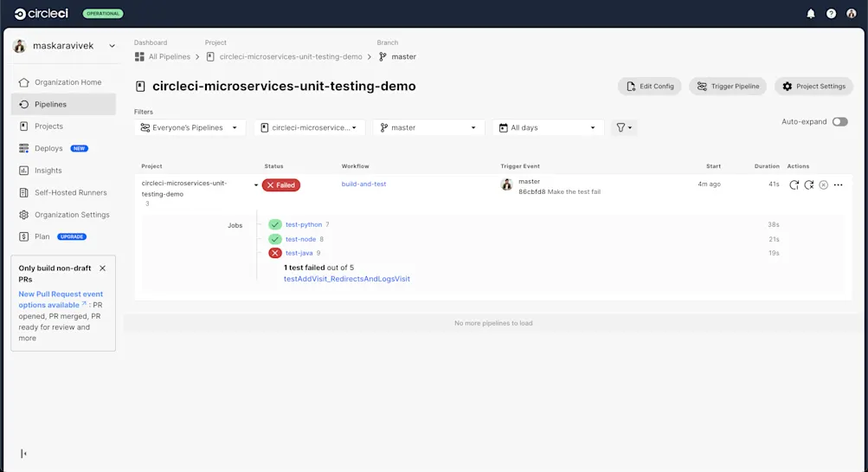Click the Organization Settings gear icon
Screen dimensions: 868x472
coord(24,215)
